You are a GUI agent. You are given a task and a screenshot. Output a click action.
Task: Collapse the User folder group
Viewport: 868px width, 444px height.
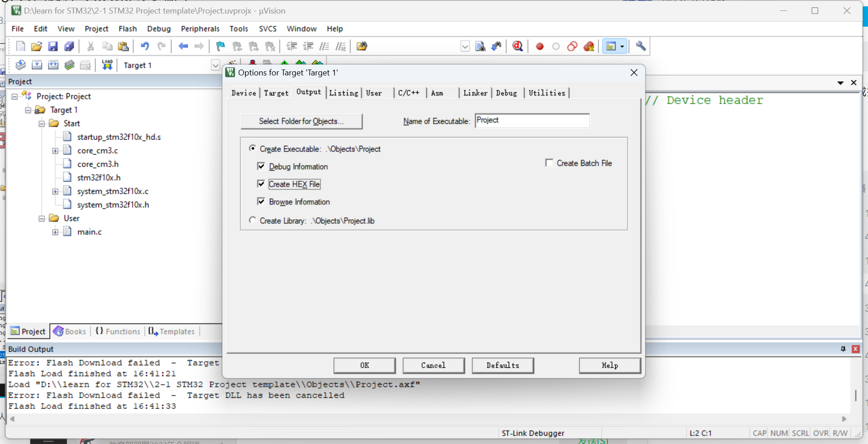tap(42, 219)
